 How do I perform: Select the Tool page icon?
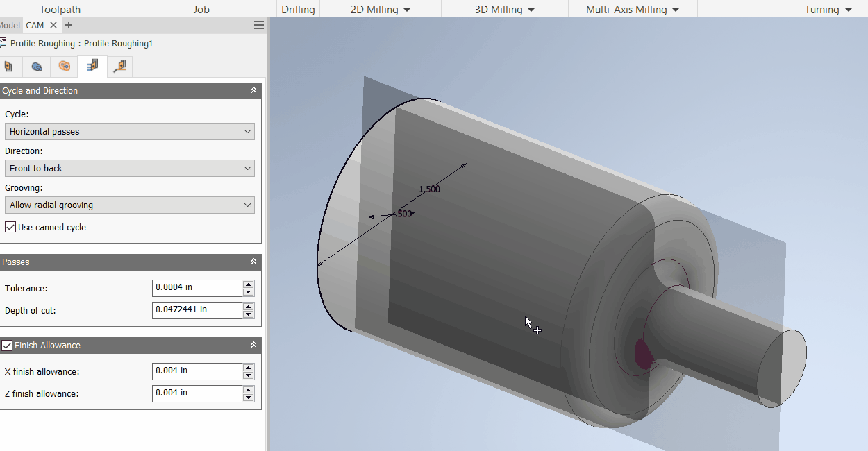click(x=37, y=67)
